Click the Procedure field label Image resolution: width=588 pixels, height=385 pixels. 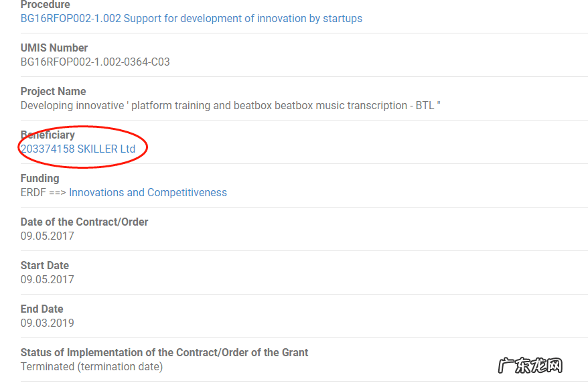coord(46,5)
